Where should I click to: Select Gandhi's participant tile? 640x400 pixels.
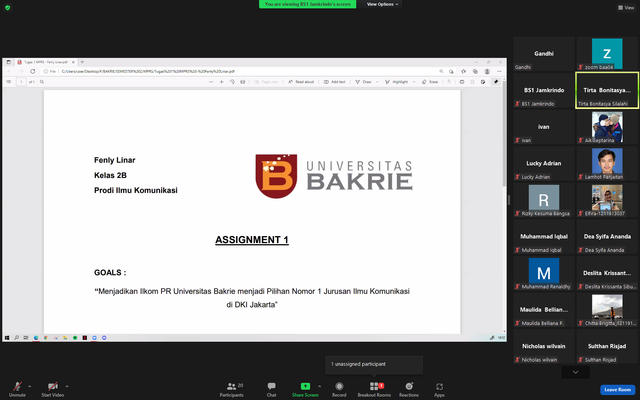544,53
